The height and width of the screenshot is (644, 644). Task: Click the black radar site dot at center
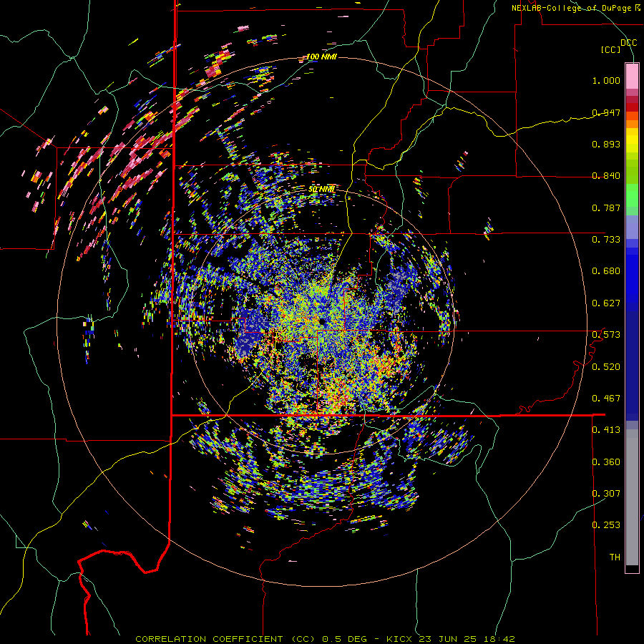321,321
